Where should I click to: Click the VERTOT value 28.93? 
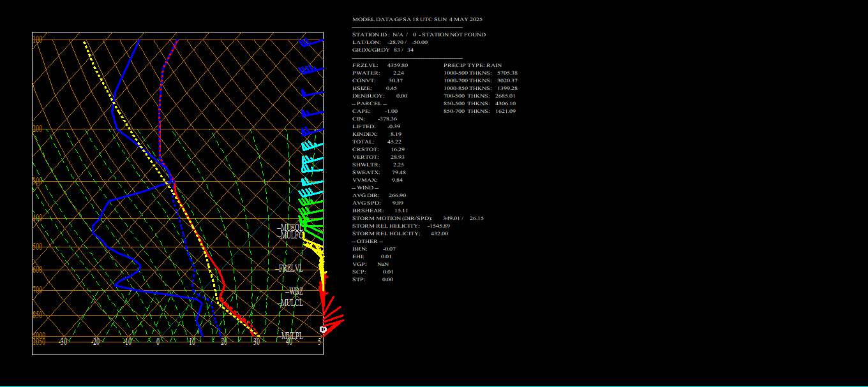398,157
